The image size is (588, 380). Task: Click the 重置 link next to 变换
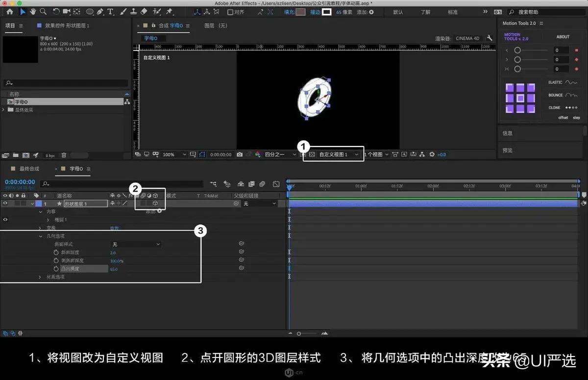pyautogui.click(x=116, y=227)
